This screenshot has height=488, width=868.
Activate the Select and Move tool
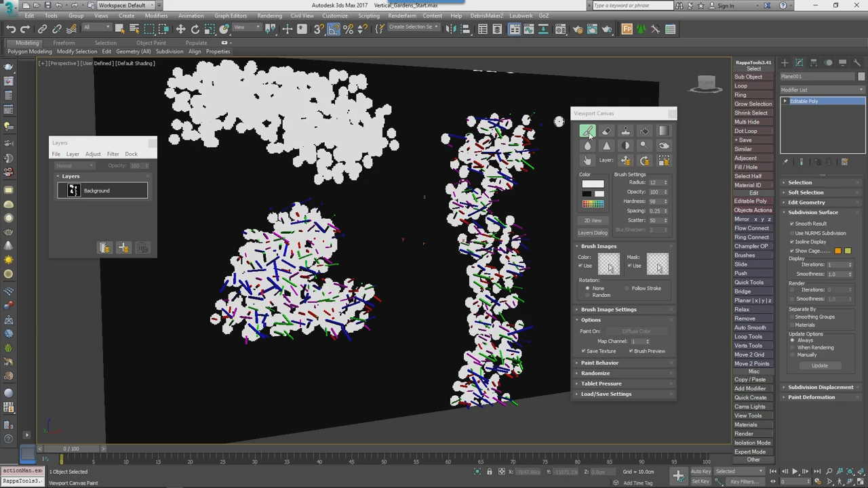tap(180, 28)
